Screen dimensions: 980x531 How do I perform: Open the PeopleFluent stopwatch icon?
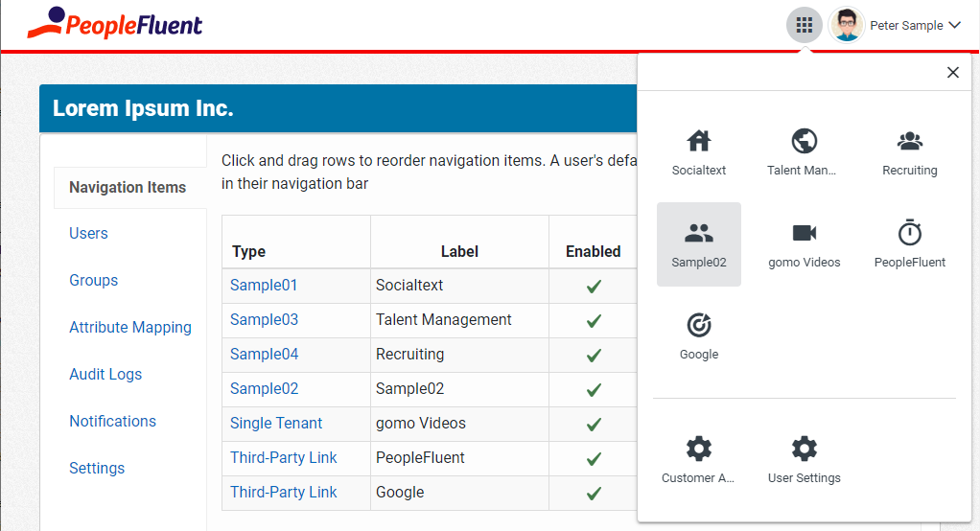[909, 232]
